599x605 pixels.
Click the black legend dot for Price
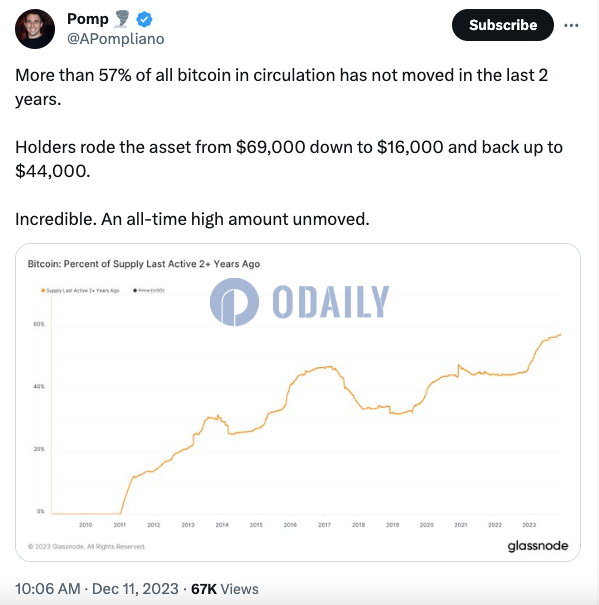(x=135, y=291)
